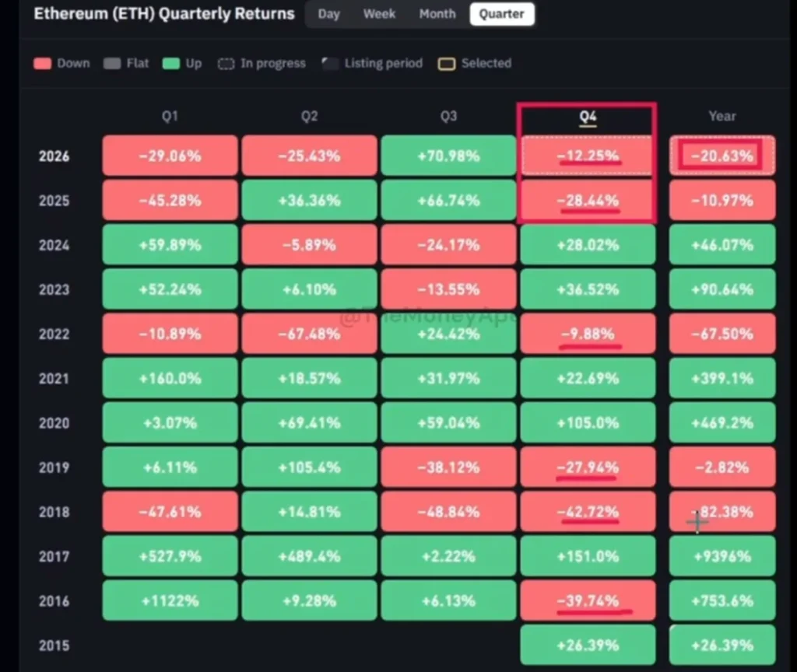Click the Q1 column header

[170, 117]
